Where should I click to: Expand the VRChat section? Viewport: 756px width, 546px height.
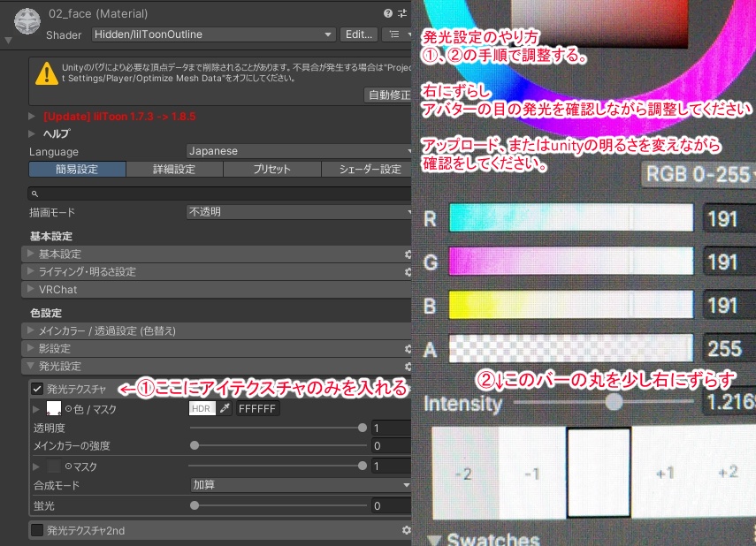point(53,289)
